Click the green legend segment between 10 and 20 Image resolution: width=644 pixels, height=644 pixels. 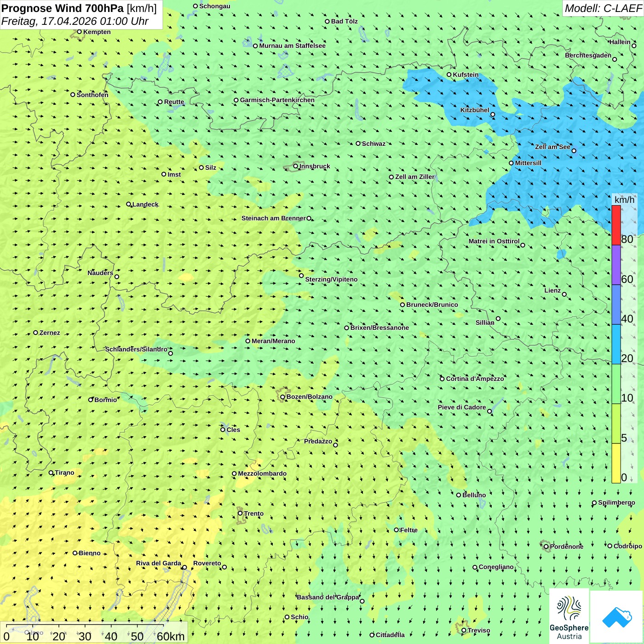click(616, 384)
